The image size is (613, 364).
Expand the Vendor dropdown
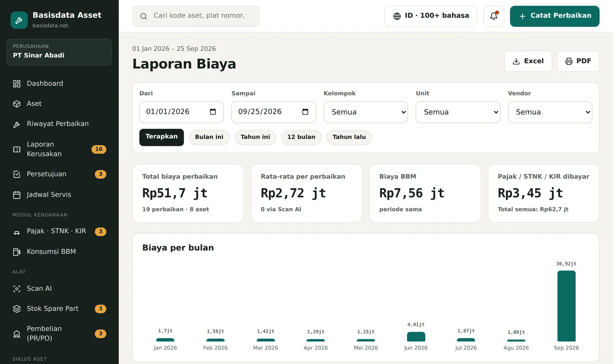click(x=550, y=112)
